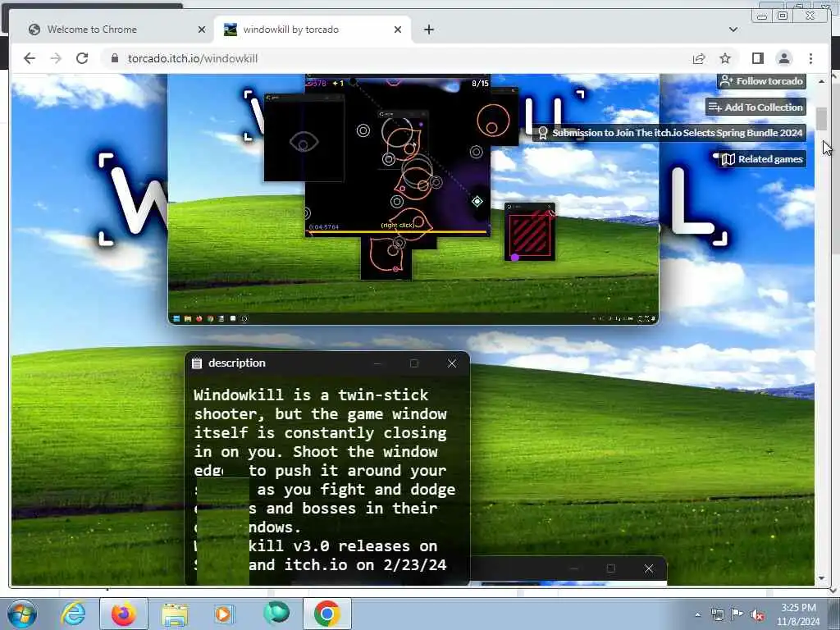
Task: Launch the media player taskbar icon
Action: (224, 614)
